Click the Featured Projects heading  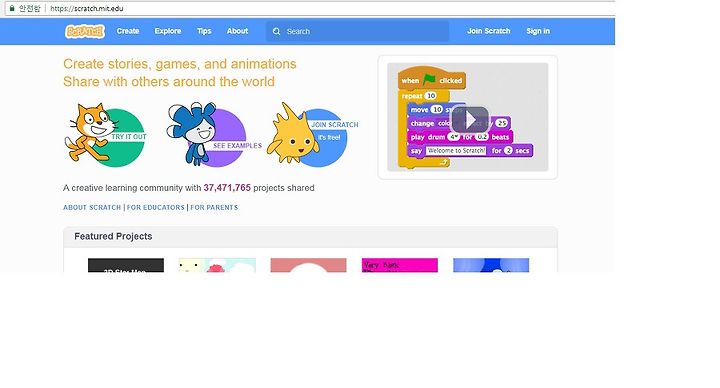pyautogui.click(x=113, y=236)
